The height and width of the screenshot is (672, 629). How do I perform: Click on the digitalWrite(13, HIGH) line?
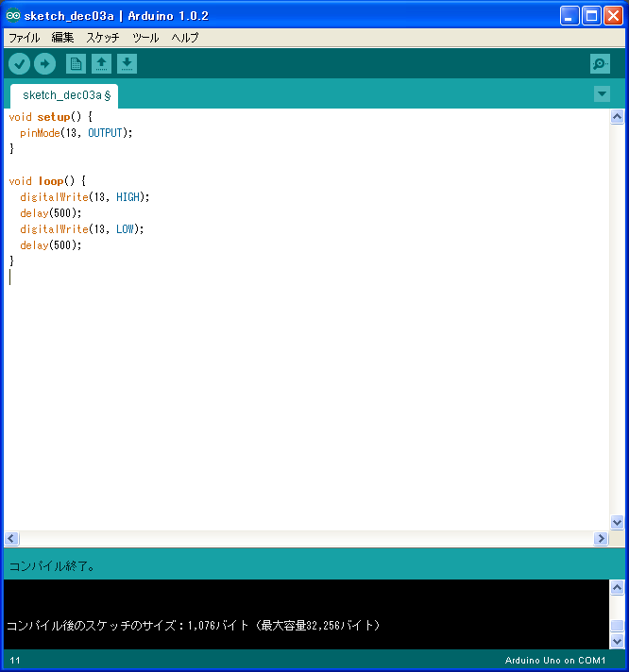pyautogui.click(x=85, y=197)
